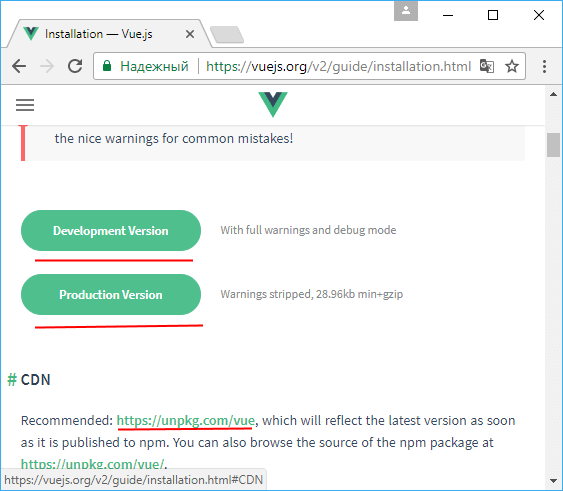563x491 pixels.
Task: Minimize the Chrome window
Action: [448, 15]
